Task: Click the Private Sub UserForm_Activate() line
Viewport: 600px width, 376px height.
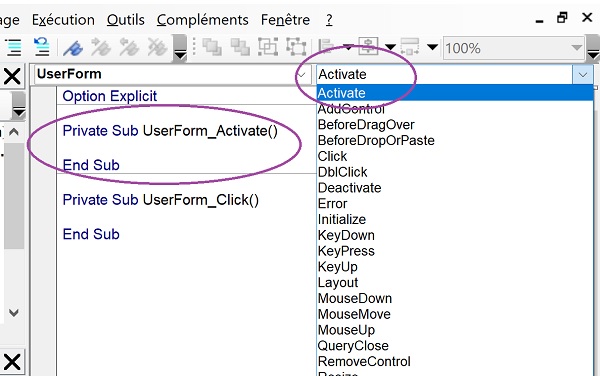Action: pos(170,131)
